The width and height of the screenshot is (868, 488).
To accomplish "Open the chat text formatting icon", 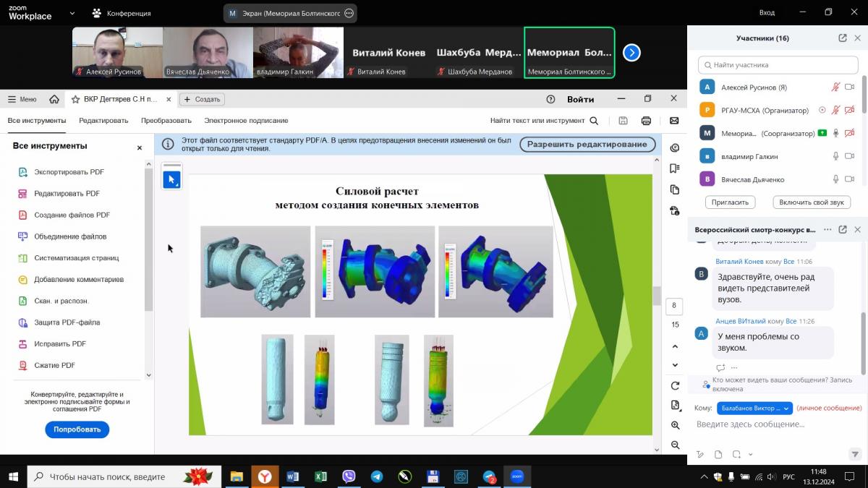I will tap(699, 455).
